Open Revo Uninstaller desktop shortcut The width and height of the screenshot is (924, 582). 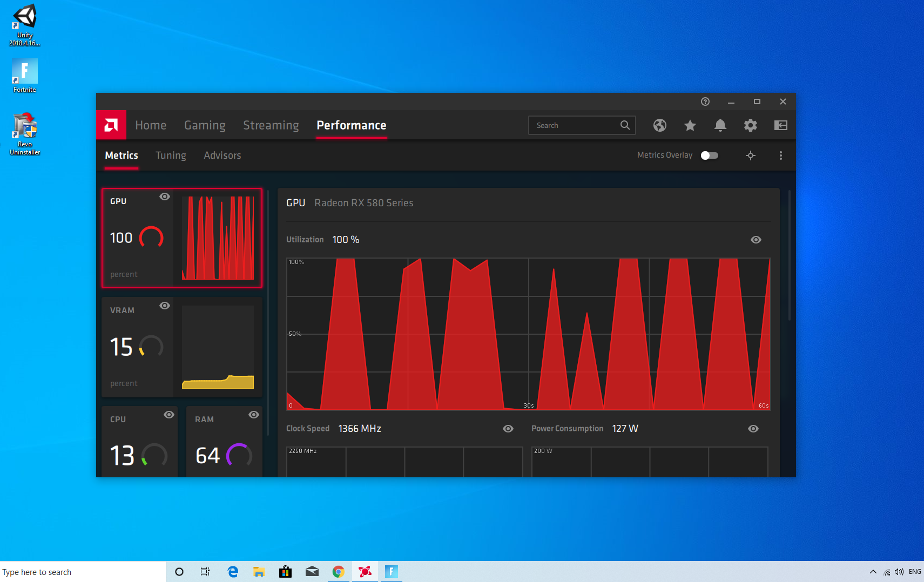pyautogui.click(x=25, y=134)
